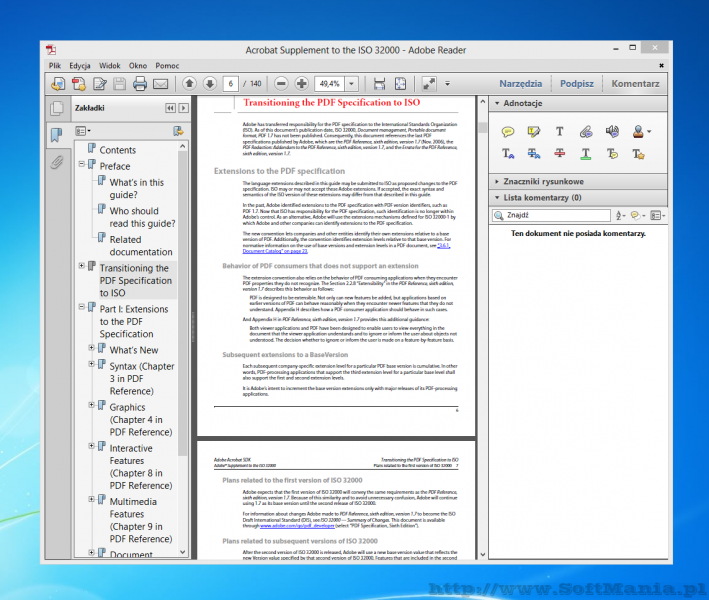The width and height of the screenshot is (709, 600).
Task: Expand the Znaczniki rysunkowe section
Action: tap(497, 181)
